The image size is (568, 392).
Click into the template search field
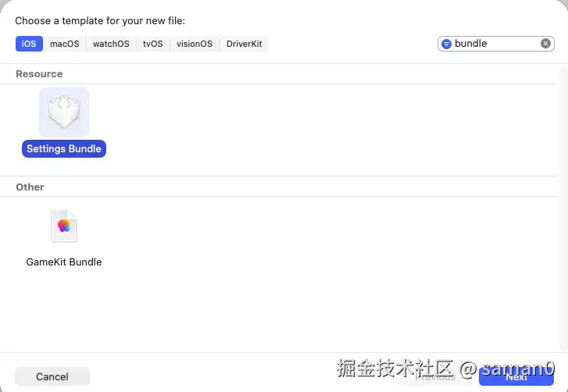pyautogui.click(x=495, y=44)
